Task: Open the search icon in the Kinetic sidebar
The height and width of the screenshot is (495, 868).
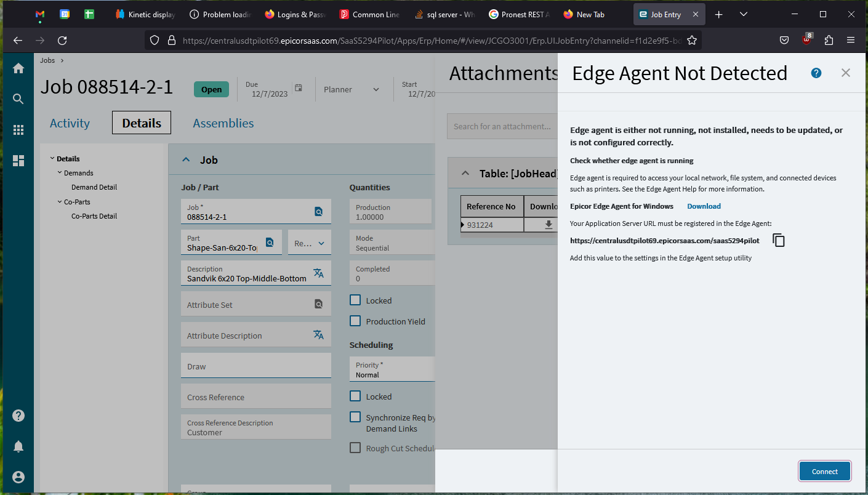Action: 18,99
